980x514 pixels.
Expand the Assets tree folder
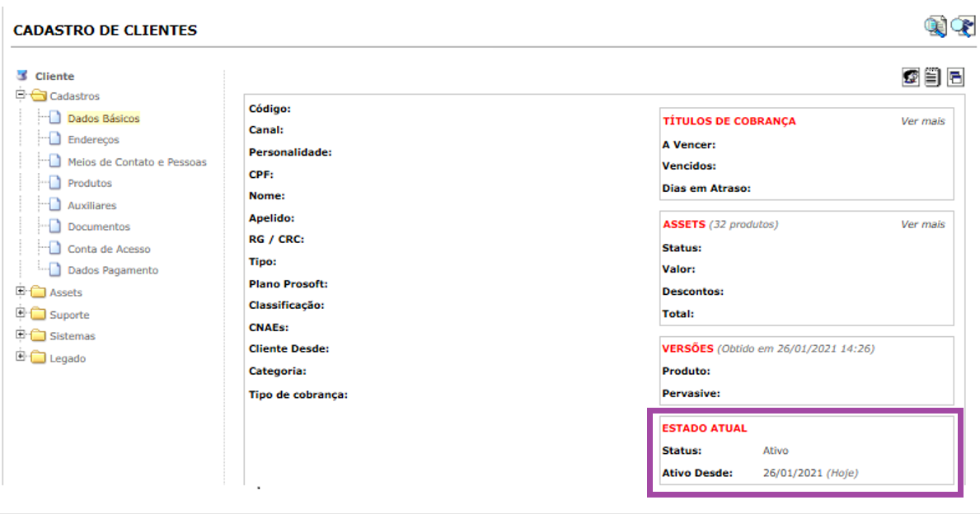coord(21,292)
